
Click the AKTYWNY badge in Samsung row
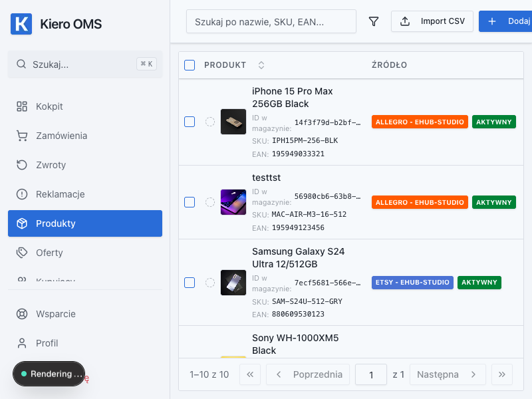479,283
